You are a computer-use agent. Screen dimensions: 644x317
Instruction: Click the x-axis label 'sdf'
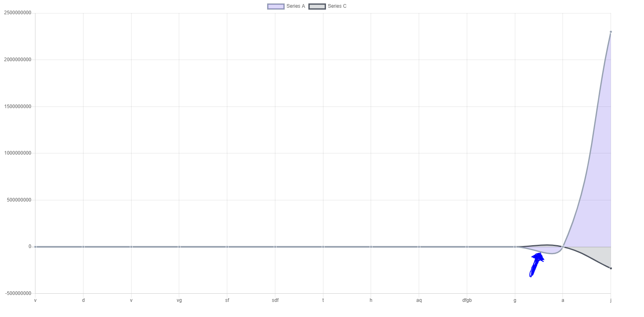pyautogui.click(x=275, y=300)
